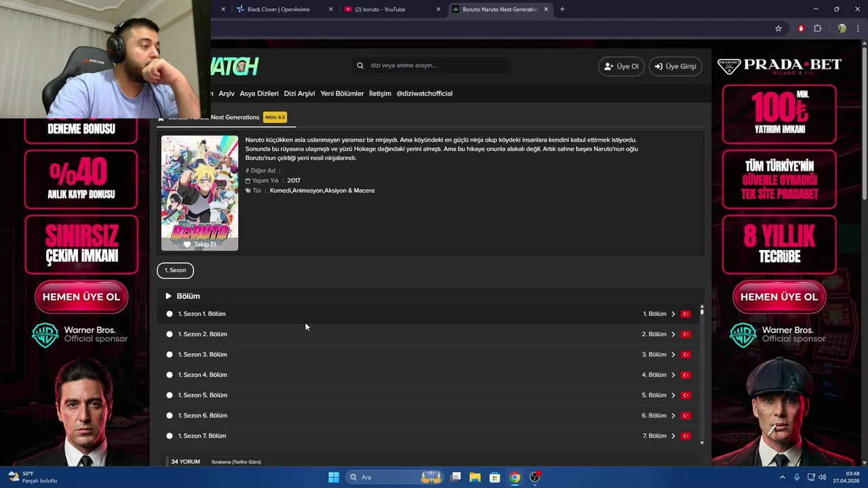Select the bullet for 1. Sezon 1. Bölüm
The height and width of the screenshot is (488, 868).
point(170,314)
